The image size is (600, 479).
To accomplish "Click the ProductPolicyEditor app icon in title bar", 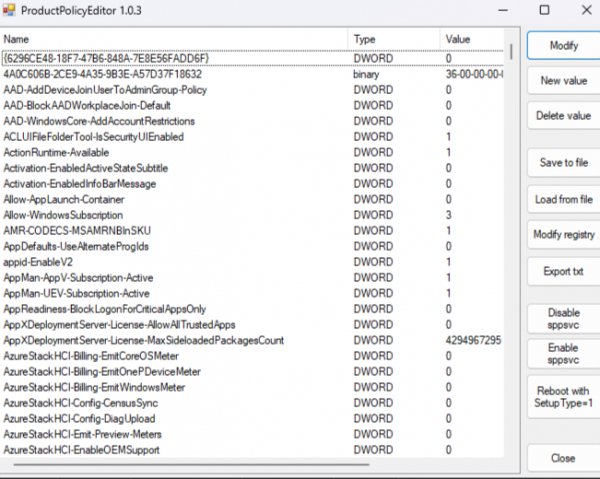I will pyautogui.click(x=9, y=10).
